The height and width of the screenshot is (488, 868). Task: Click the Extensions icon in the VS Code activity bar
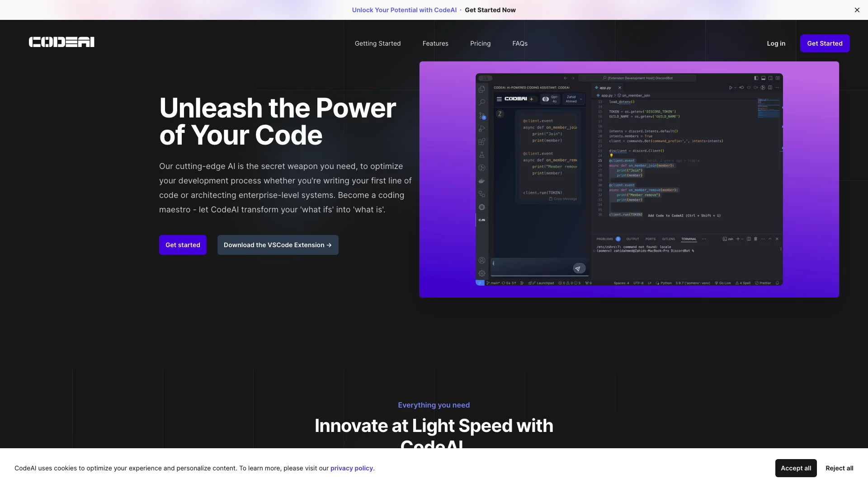pos(482,142)
